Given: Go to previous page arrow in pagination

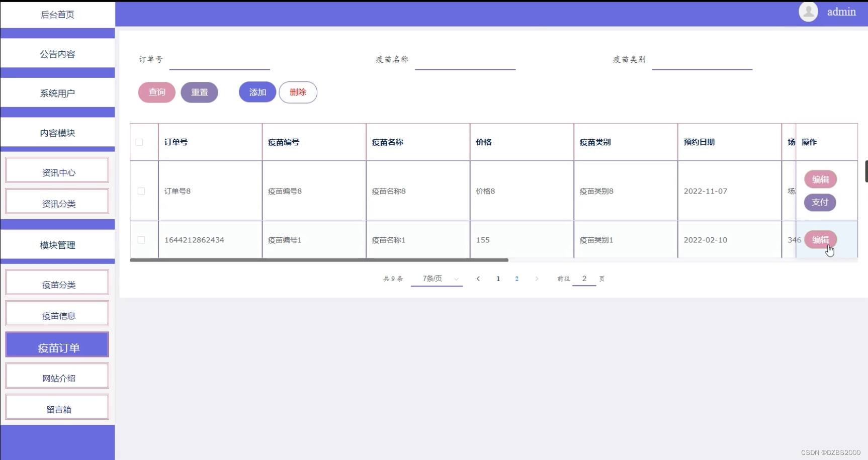Looking at the screenshot, I should point(478,279).
